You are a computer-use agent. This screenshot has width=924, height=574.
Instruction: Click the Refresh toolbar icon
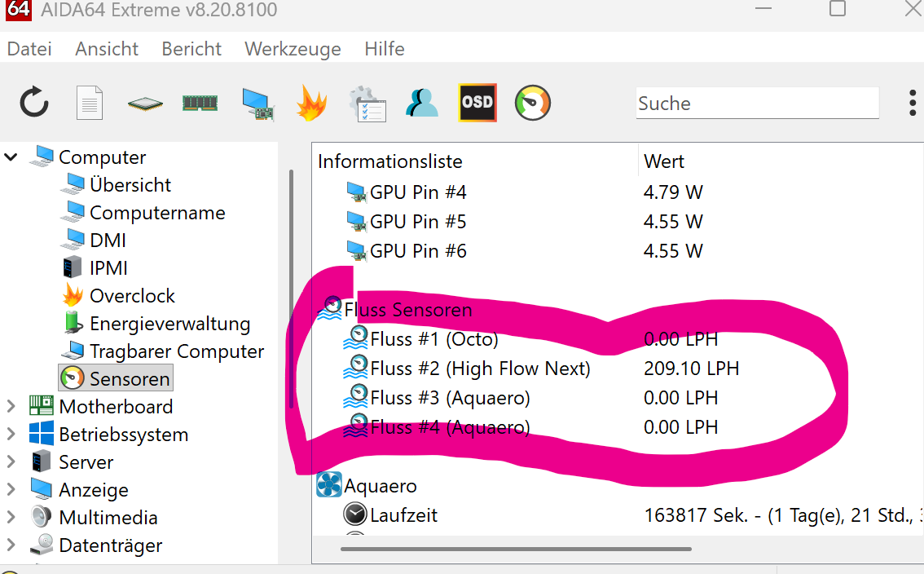pyautogui.click(x=34, y=104)
